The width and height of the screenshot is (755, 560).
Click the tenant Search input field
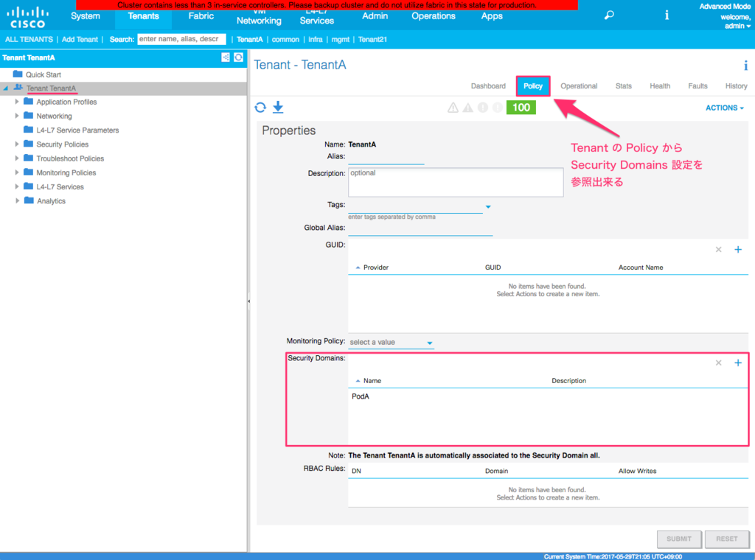tap(181, 39)
